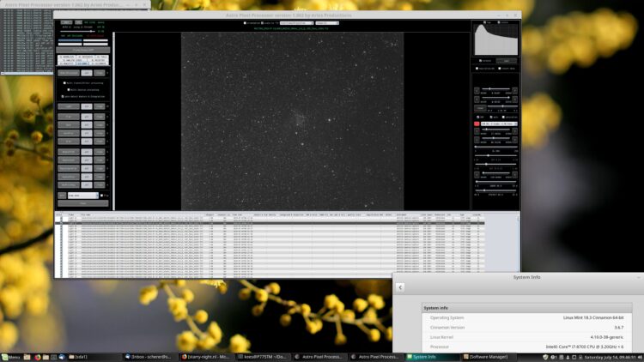Toggle the multi-channel/filter processing checkbox
This screenshot has width=644, height=362.
[64, 83]
